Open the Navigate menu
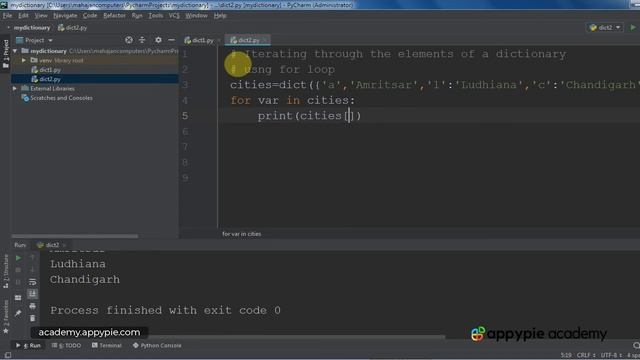Viewport: 640px width, 360px height. point(65,16)
